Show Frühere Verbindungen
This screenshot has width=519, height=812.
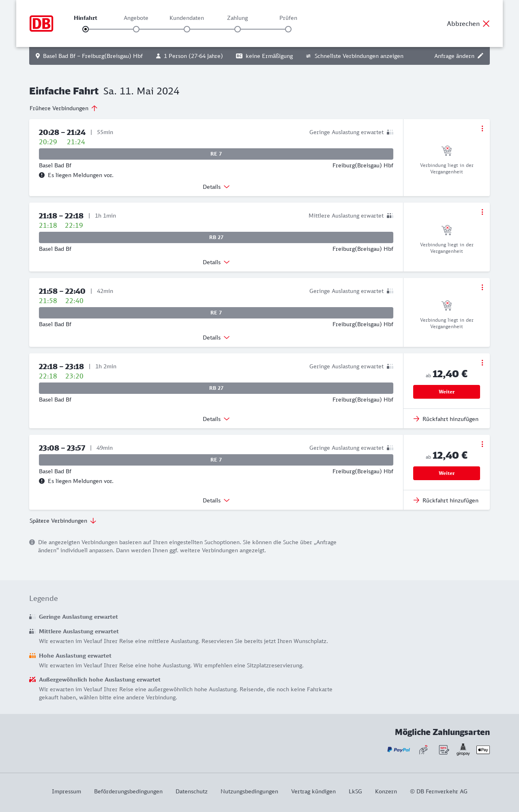click(x=63, y=108)
